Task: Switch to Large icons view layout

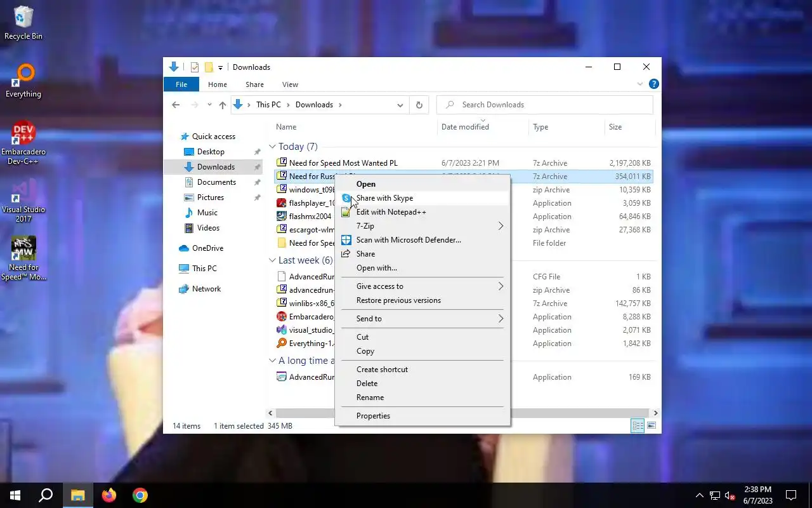Action: point(652,426)
